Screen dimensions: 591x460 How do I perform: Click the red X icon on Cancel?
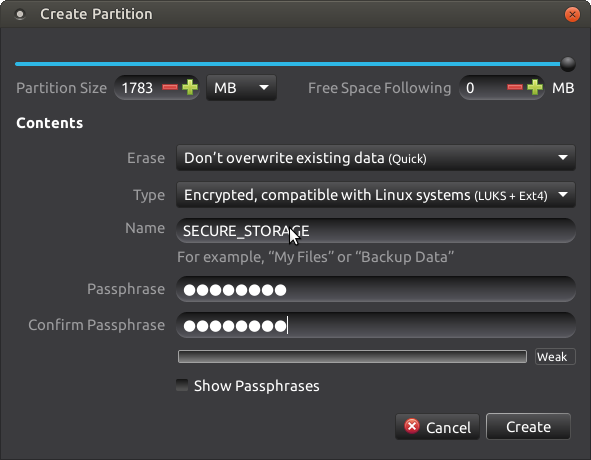412,426
